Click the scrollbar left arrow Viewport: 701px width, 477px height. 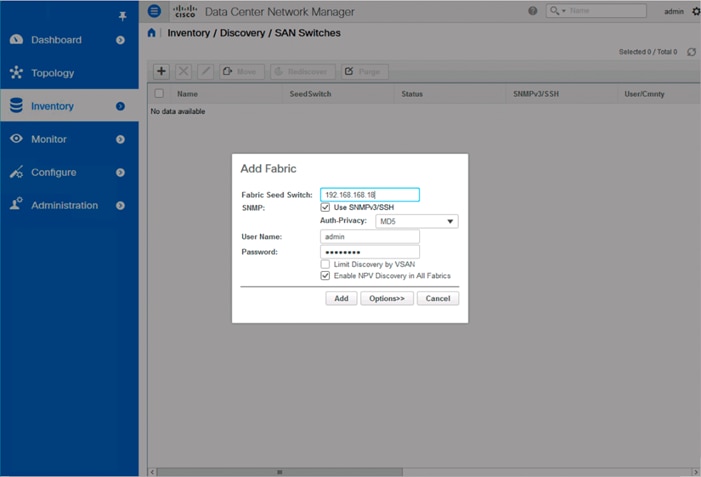coord(152,472)
